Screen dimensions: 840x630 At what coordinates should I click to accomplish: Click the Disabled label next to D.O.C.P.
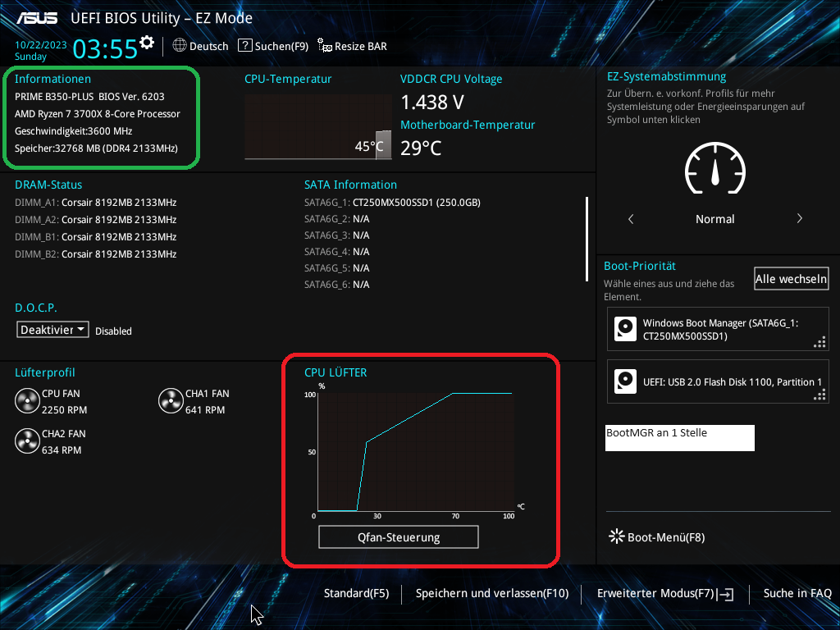pos(113,331)
